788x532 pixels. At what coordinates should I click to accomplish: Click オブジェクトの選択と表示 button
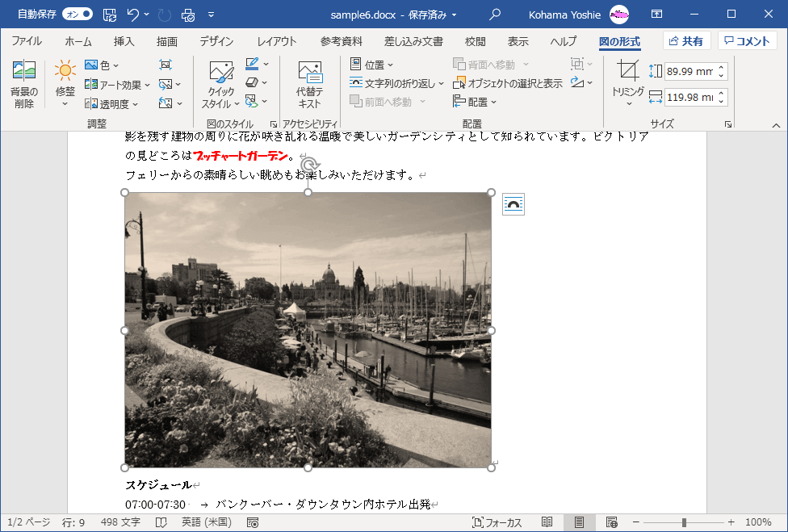(508, 83)
